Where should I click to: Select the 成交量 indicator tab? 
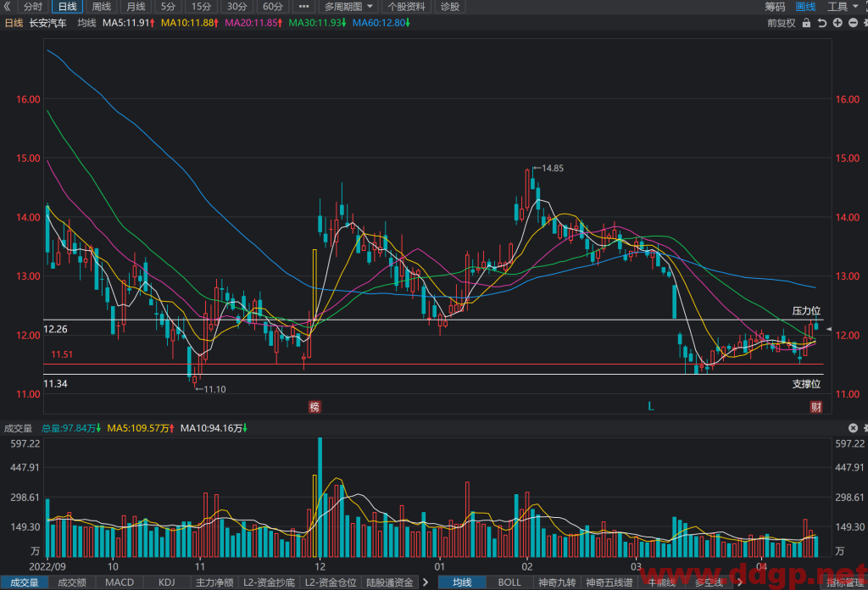(x=25, y=583)
